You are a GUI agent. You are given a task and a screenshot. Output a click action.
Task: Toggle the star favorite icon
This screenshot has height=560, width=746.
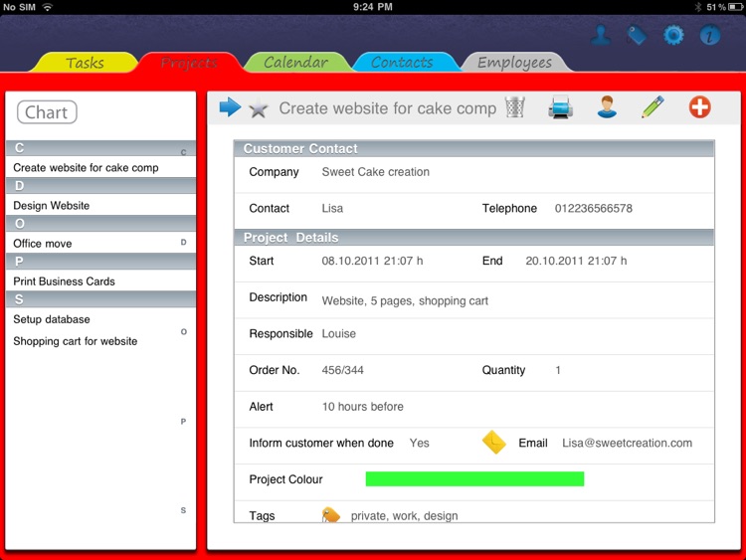(x=259, y=108)
